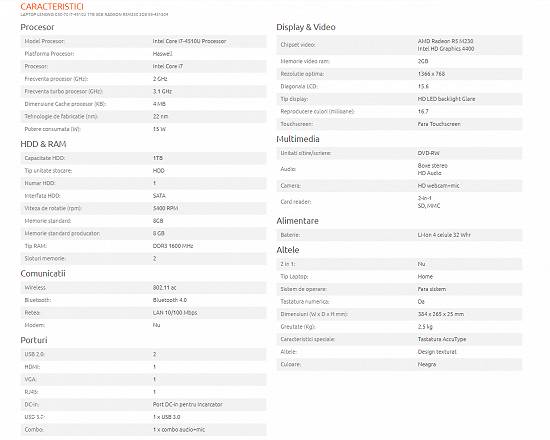The height and width of the screenshot is (440, 550).
Task: Click the Li-Ion 4 celule battery value
Action: coord(444,235)
